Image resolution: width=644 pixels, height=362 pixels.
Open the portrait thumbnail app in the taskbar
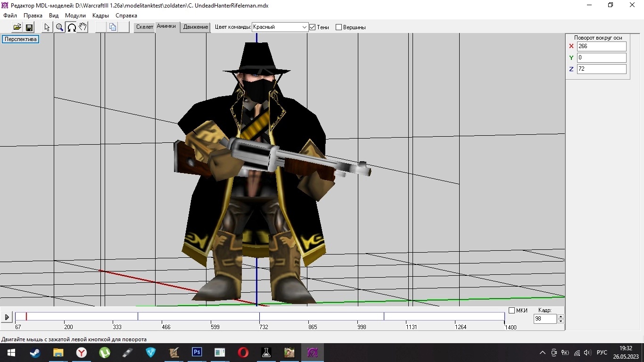point(289,353)
